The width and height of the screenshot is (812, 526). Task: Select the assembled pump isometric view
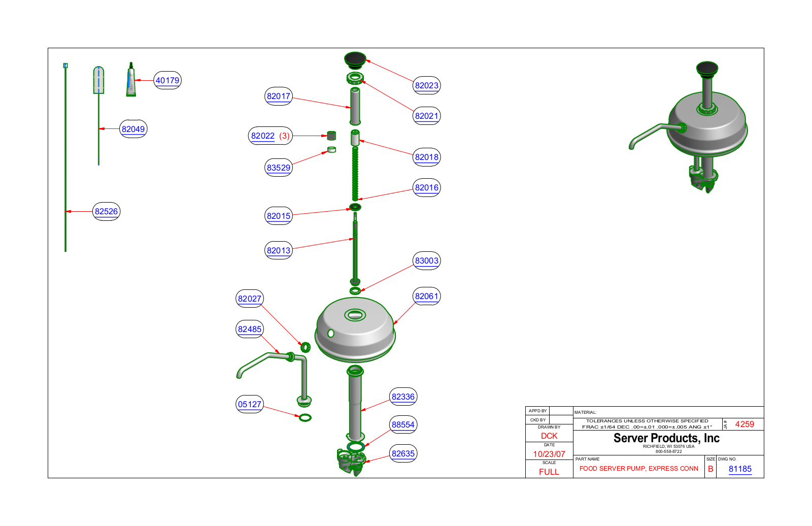(x=689, y=127)
